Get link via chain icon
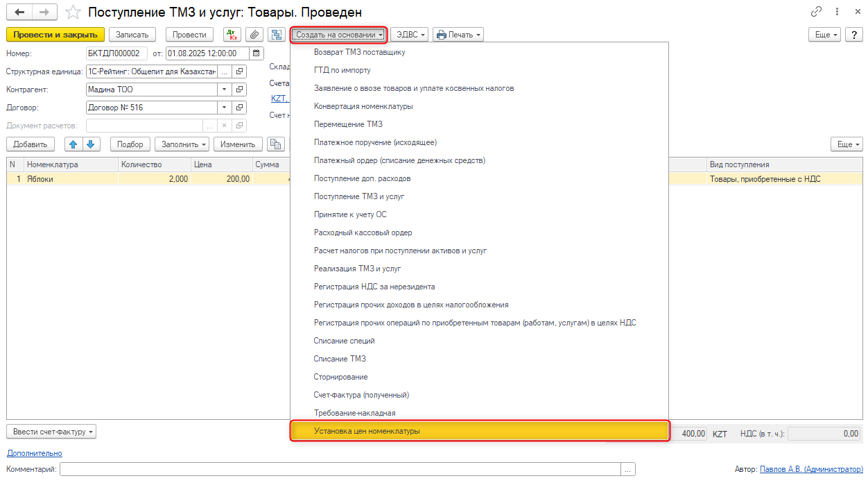 (x=816, y=12)
